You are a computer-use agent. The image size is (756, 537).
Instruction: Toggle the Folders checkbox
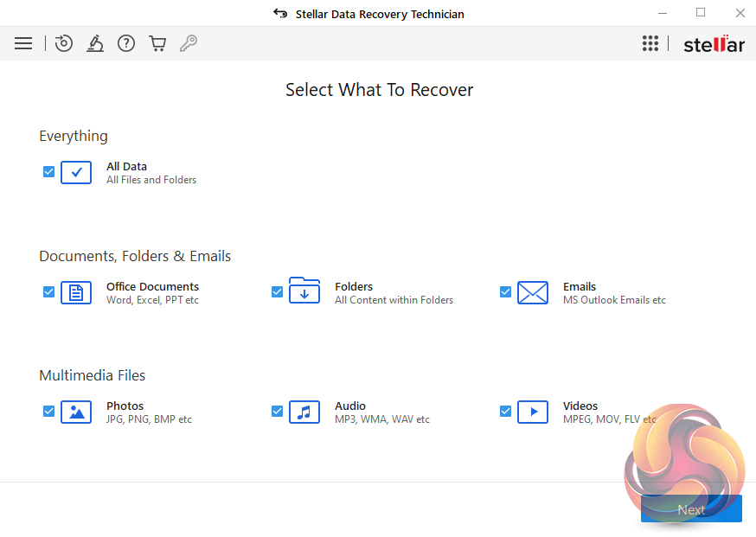pos(278,292)
